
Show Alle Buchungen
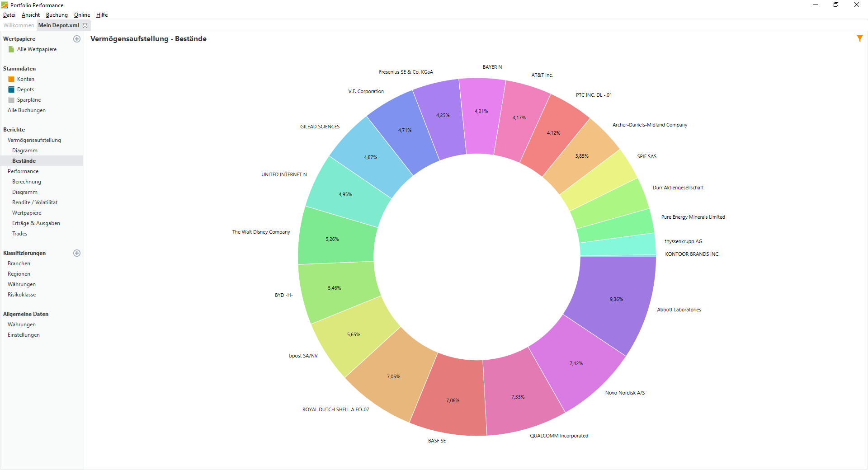click(x=27, y=110)
